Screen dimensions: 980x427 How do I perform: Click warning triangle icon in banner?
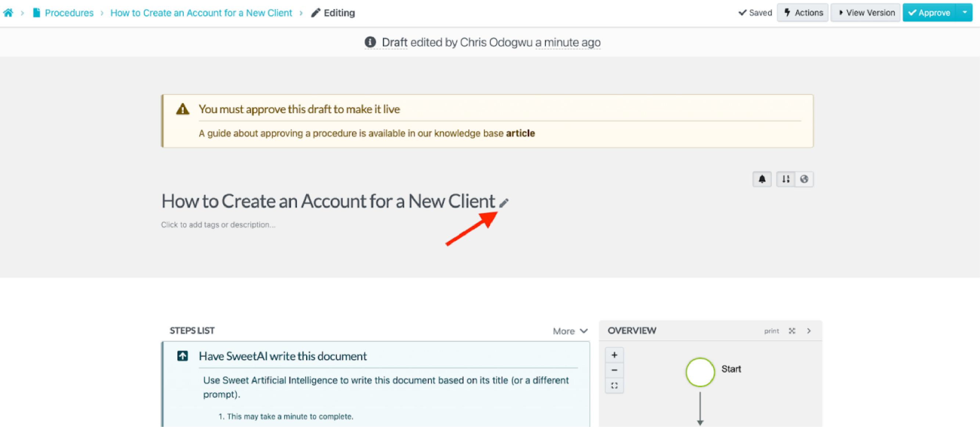(183, 109)
